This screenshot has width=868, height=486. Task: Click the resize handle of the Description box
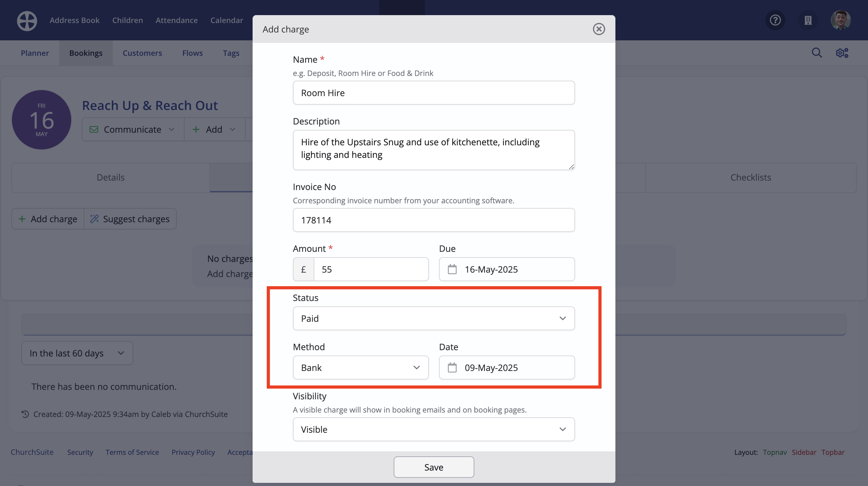[571, 167]
